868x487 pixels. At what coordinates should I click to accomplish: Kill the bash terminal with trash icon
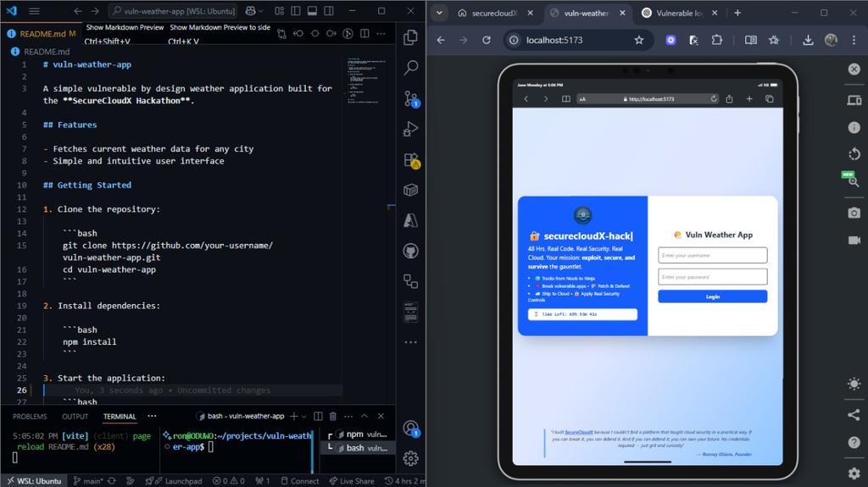tap(332, 416)
